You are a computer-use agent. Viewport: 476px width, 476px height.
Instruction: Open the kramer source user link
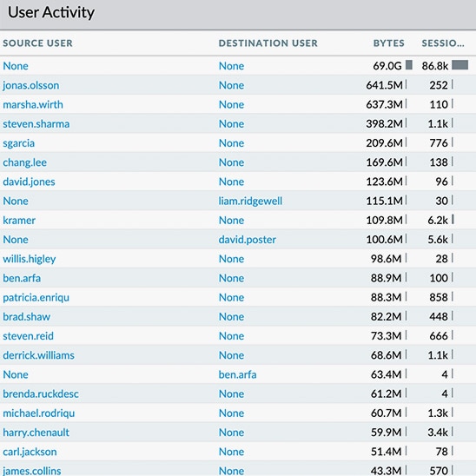point(19,220)
